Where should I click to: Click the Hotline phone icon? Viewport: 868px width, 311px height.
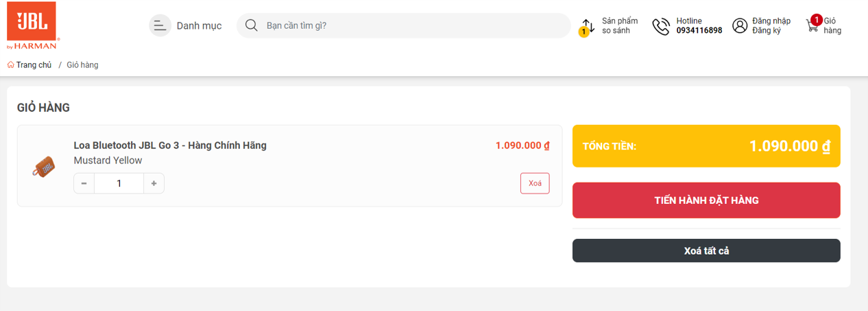tap(661, 26)
